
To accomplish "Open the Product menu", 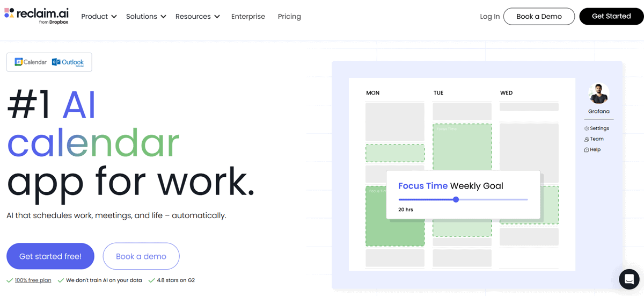I will pos(99,17).
